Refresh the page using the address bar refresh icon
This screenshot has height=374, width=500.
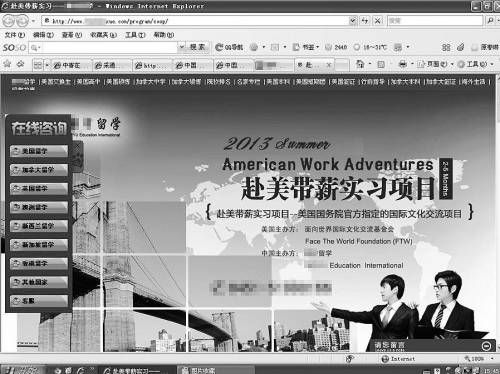coord(365,21)
